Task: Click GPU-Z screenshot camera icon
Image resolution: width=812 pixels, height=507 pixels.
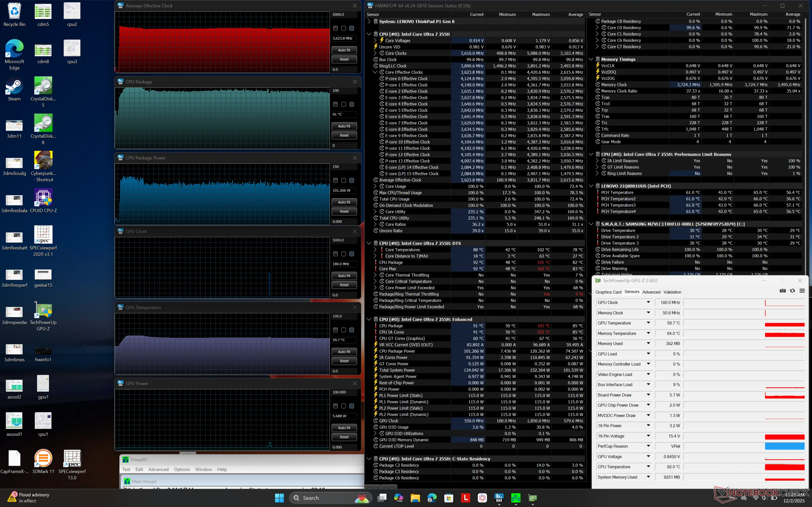Action: (783, 291)
